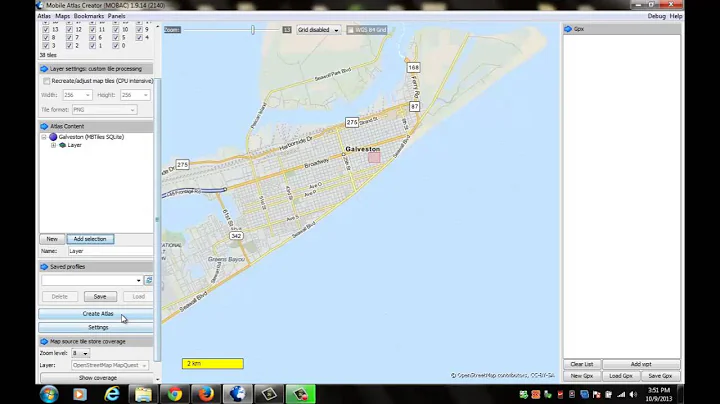The image size is (720, 404).
Task: Open Firefox from taskbar
Action: 206,394
